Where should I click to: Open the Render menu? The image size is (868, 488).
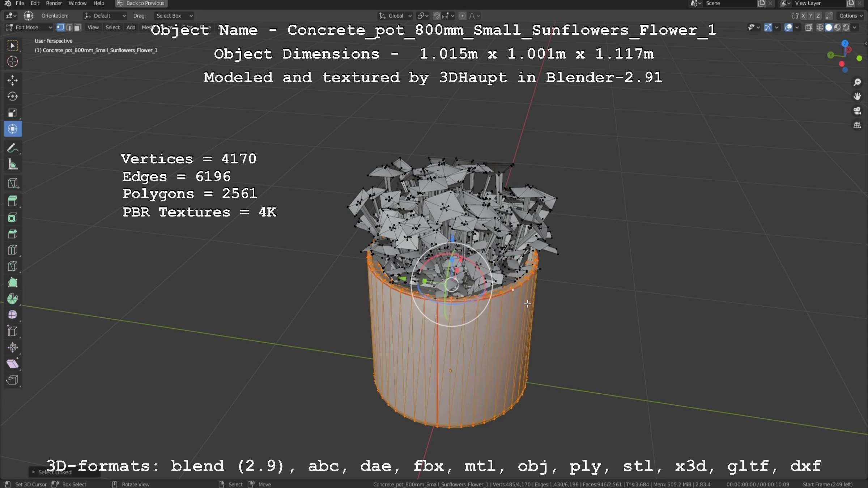54,3
